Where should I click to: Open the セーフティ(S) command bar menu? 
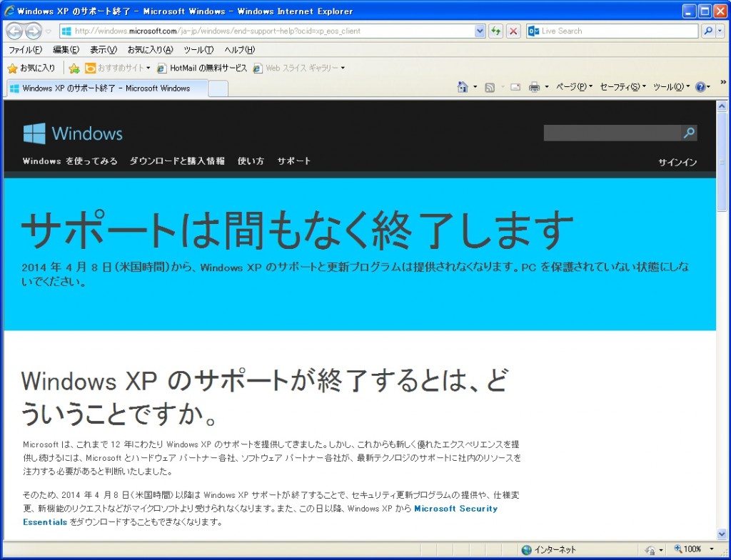pos(622,87)
